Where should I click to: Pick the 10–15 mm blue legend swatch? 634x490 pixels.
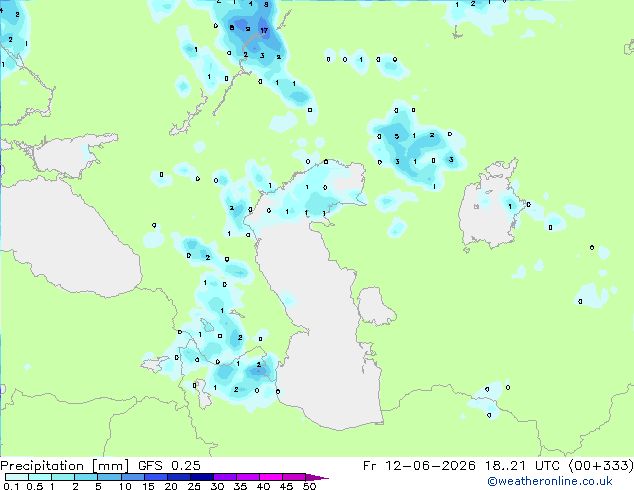point(133,477)
